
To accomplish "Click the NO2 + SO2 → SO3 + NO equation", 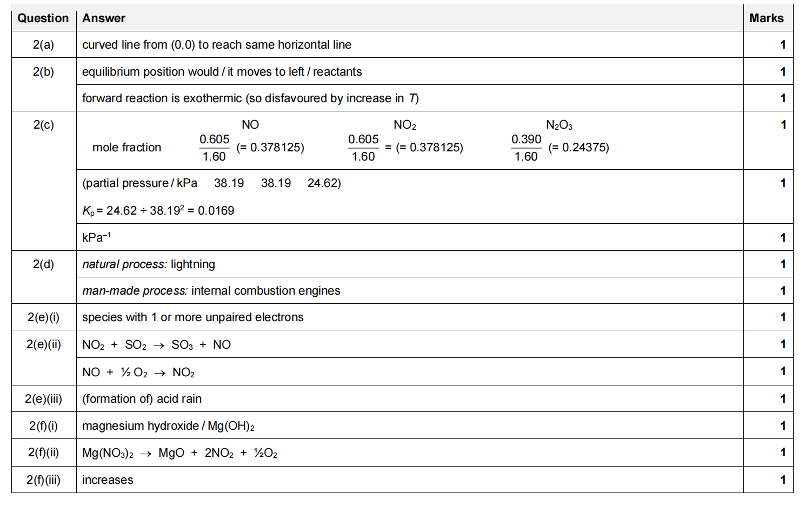I will pos(156,345).
